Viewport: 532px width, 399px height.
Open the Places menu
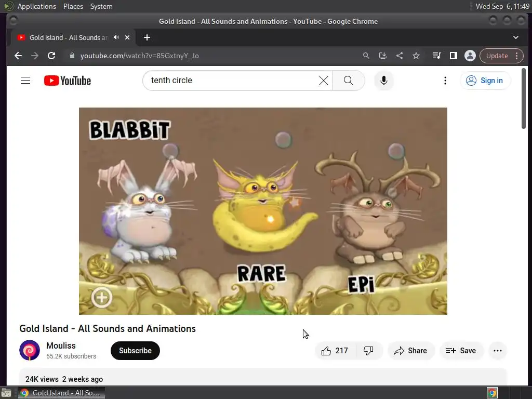pos(73,6)
